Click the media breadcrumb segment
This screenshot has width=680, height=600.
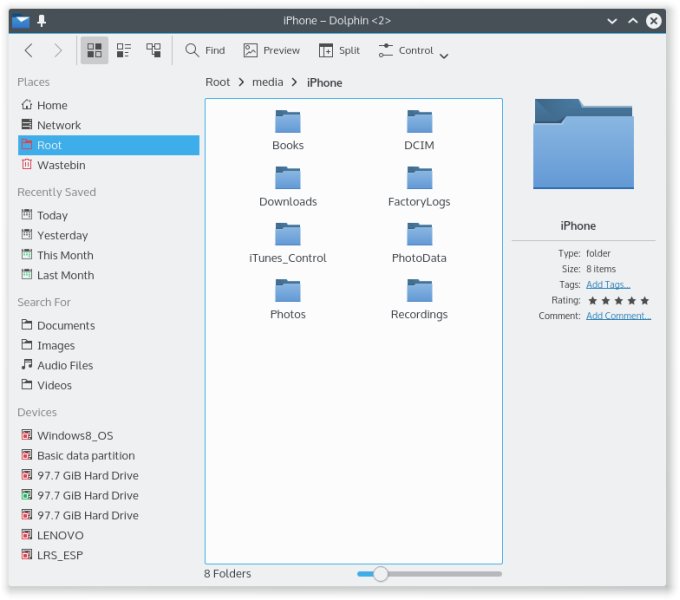267,82
